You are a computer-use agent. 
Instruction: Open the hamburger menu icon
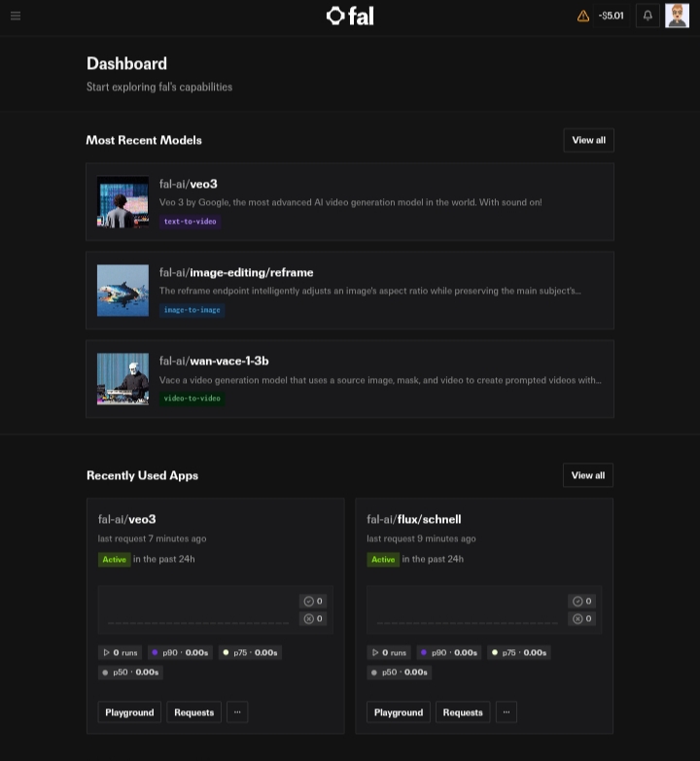point(16,16)
